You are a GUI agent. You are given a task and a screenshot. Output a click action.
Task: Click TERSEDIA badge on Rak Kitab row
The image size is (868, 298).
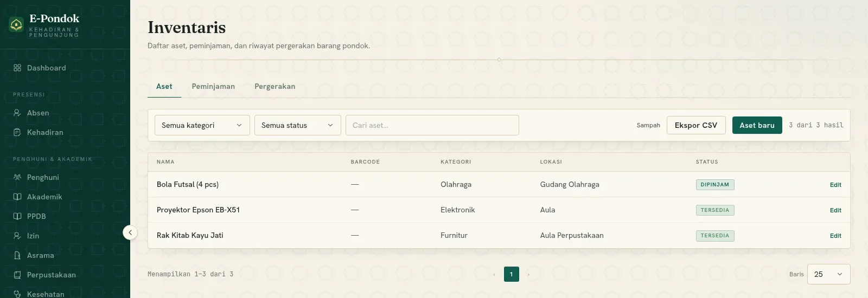coord(715,236)
